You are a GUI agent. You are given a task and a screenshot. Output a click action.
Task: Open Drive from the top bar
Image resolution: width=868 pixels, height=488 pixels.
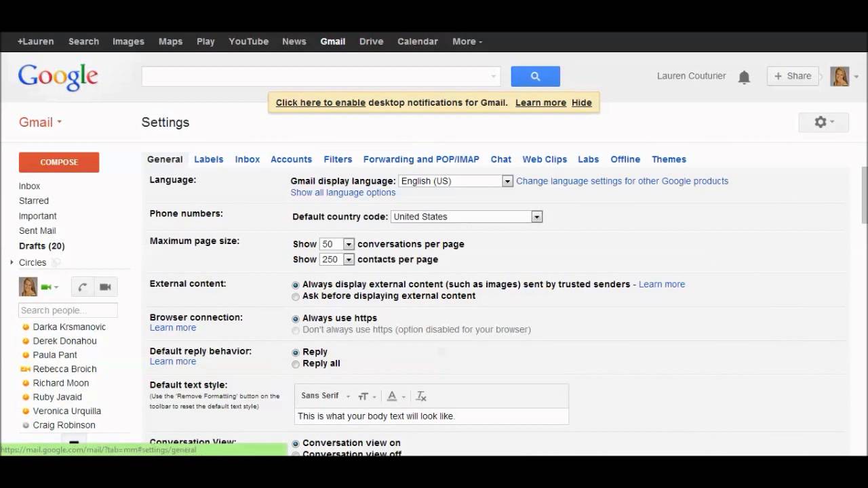tap(372, 41)
